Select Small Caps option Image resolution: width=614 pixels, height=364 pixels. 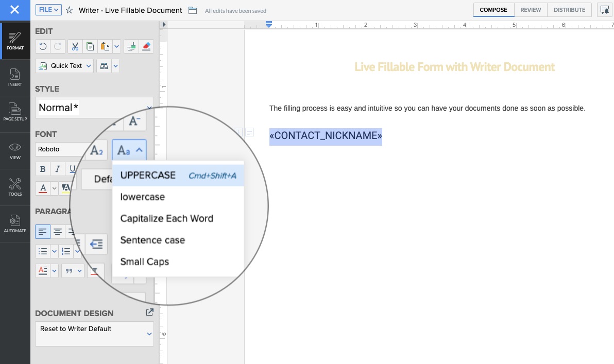178,262
